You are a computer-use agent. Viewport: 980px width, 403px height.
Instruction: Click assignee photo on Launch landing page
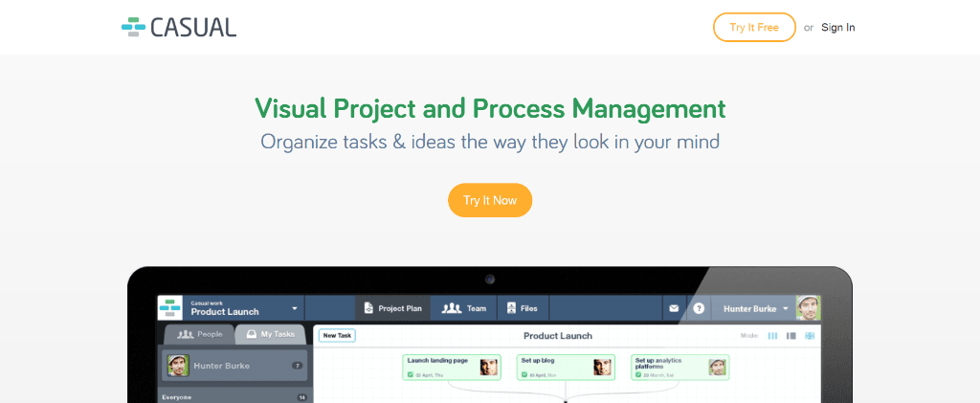pyautogui.click(x=489, y=368)
